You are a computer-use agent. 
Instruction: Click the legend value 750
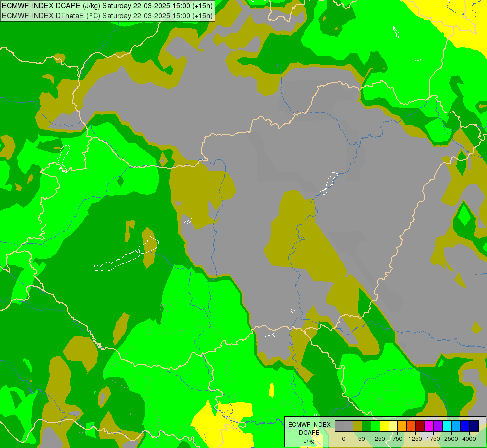397,439
